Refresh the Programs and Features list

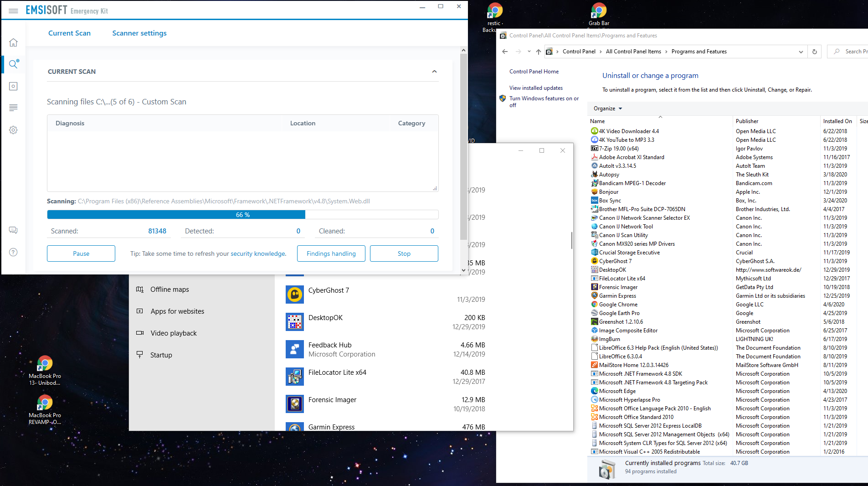coord(815,52)
